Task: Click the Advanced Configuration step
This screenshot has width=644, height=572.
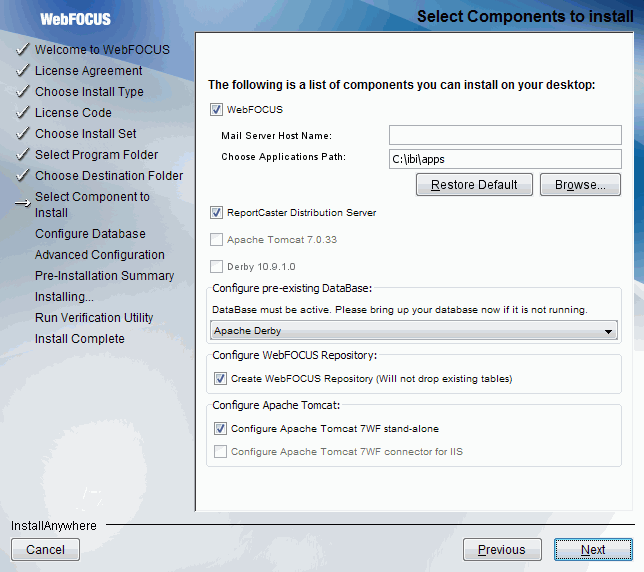Action: [x=100, y=255]
